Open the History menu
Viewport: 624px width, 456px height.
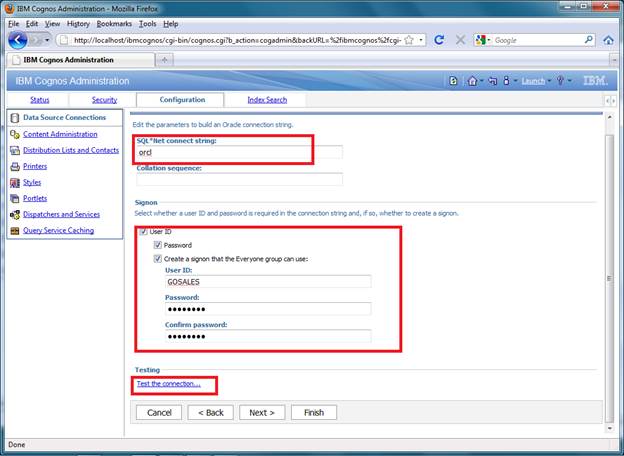(78, 24)
